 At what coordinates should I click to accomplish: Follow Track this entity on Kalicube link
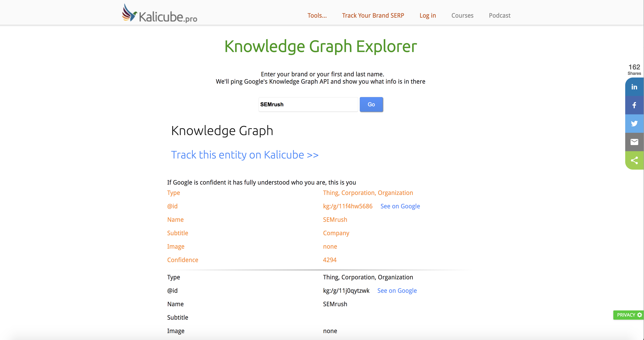pyautogui.click(x=245, y=155)
